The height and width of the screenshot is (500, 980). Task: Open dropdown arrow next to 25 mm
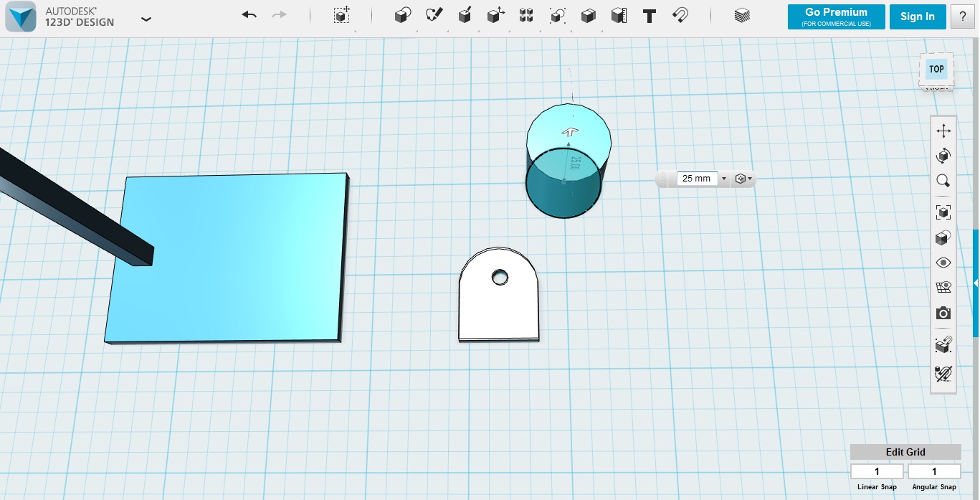tap(724, 179)
